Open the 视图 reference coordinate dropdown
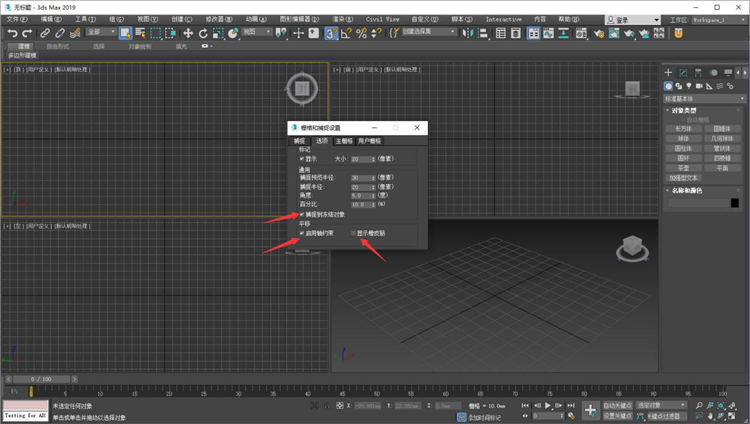The width and height of the screenshot is (750, 424). click(x=257, y=32)
